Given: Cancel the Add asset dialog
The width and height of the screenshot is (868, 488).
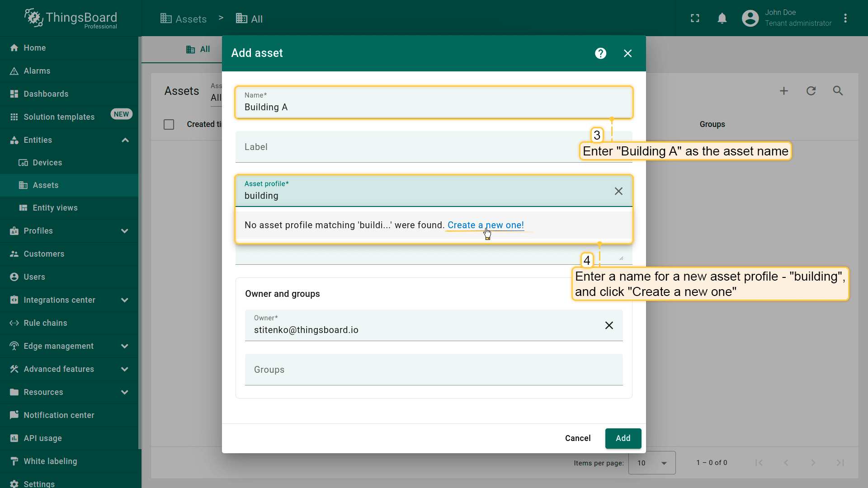Looking at the screenshot, I should (x=577, y=438).
